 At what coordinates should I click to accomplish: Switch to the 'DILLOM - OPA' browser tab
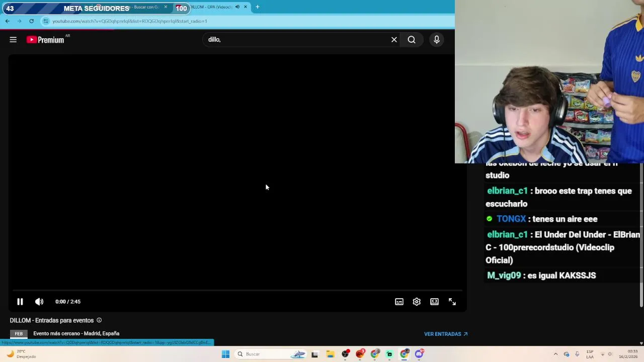pyautogui.click(x=212, y=7)
